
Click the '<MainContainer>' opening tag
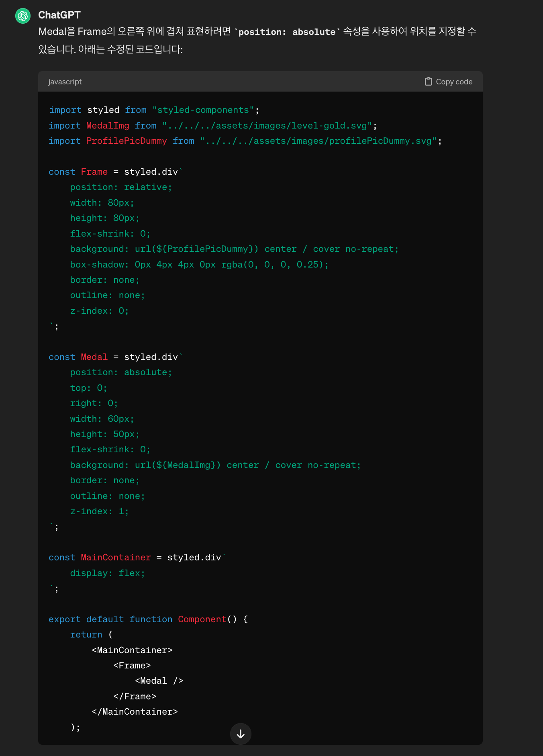tap(132, 650)
